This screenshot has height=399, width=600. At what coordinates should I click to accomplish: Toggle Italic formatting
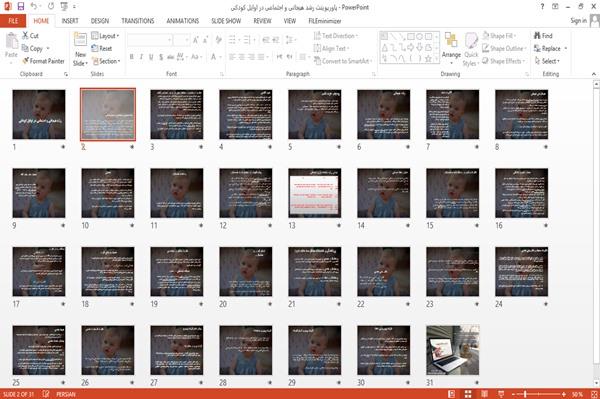click(x=141, y=57)
